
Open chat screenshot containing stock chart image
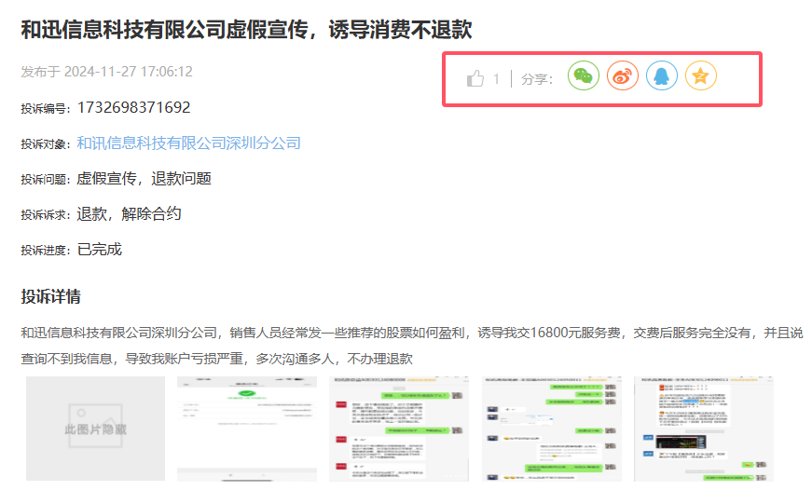coord(704,429)
